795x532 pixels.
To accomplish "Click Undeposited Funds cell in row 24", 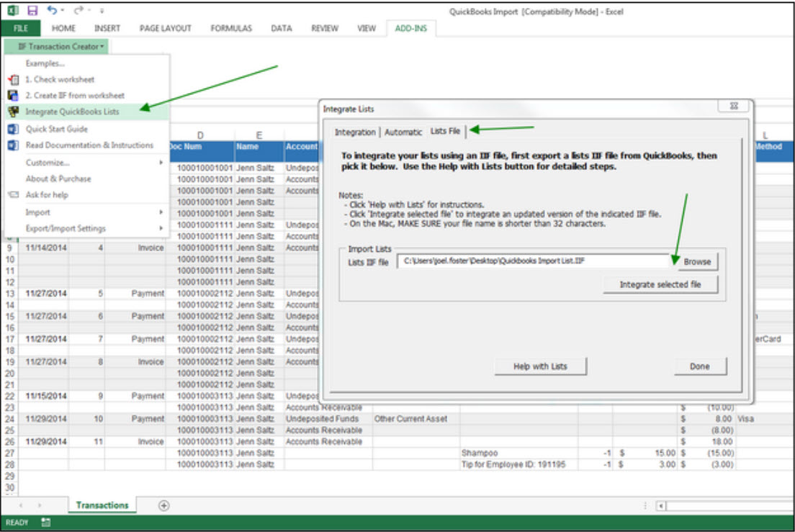I will tap(328, 419).
